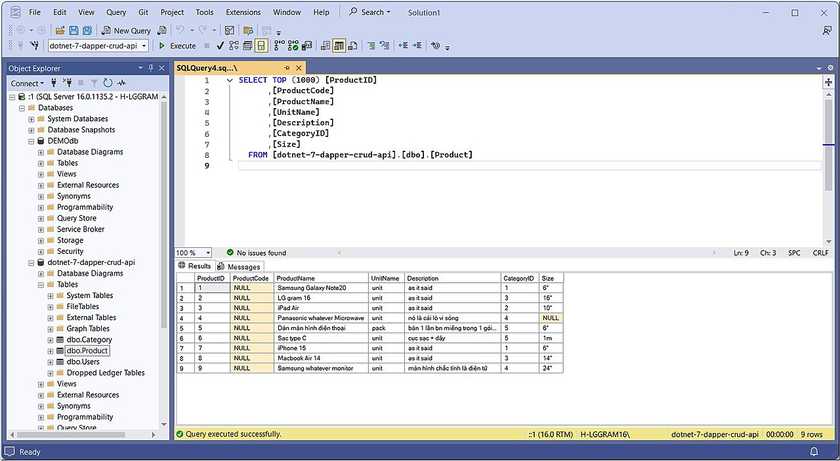This screenshot has height=461, width=840.
Task: Collapse the Tables folder under dotnet-7-dapper-crud-api
Action: (41, 285)
